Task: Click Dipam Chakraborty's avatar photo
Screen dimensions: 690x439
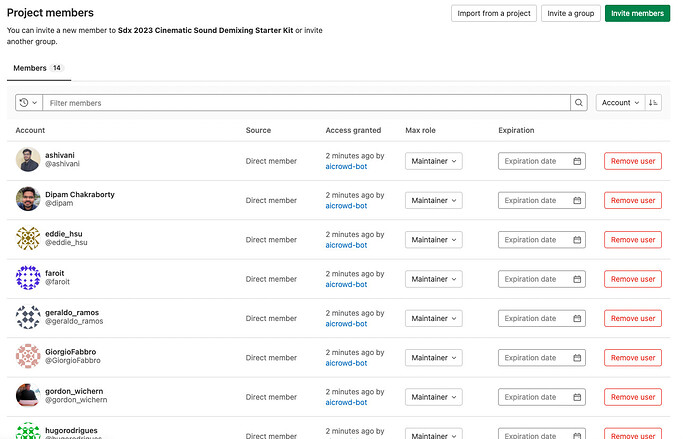Action: point(28,199)
